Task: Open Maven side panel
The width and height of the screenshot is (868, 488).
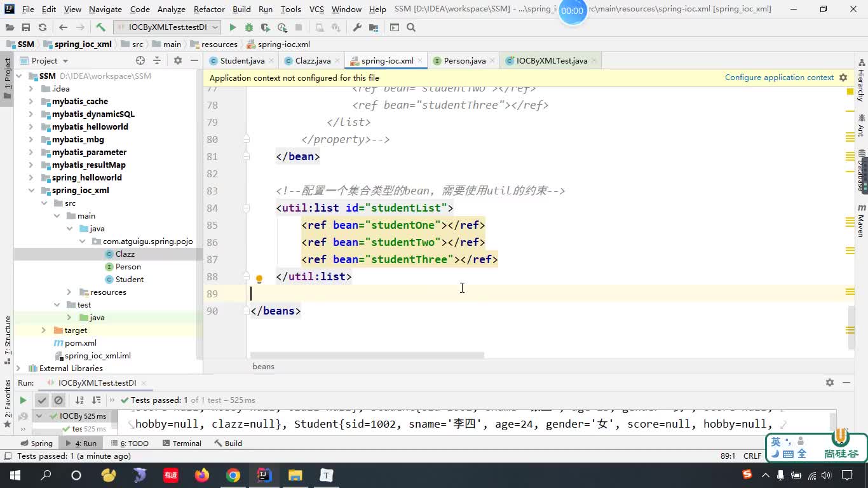Action: coord(862,220)
